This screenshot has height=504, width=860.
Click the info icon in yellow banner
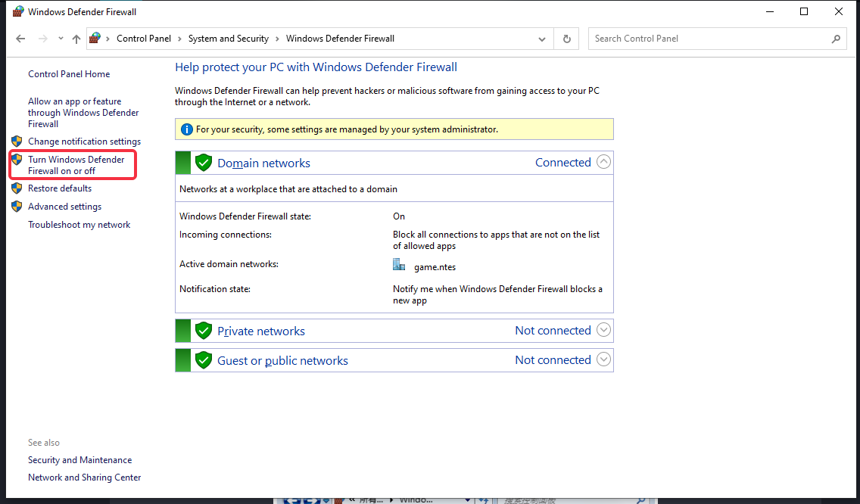186,129
